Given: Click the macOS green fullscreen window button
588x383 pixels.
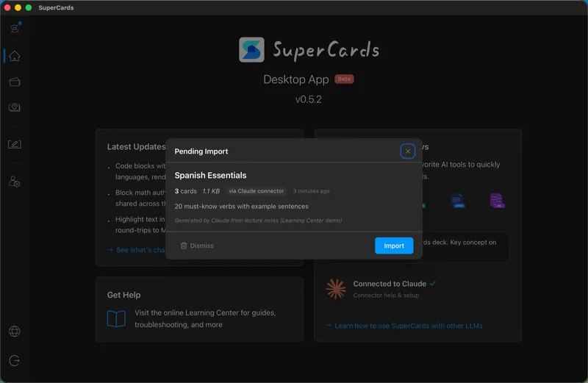Looking at the screenshot, I should pyautogui.click(x=29, y=7).
